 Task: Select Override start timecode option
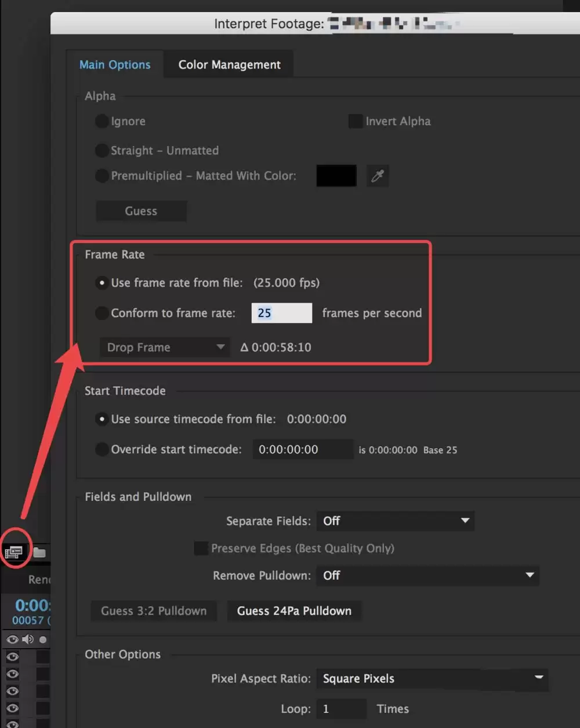[x=102, y=449]
